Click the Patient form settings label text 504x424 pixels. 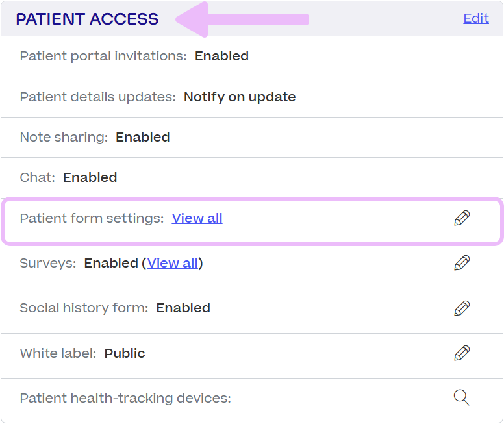pos(92,218)
